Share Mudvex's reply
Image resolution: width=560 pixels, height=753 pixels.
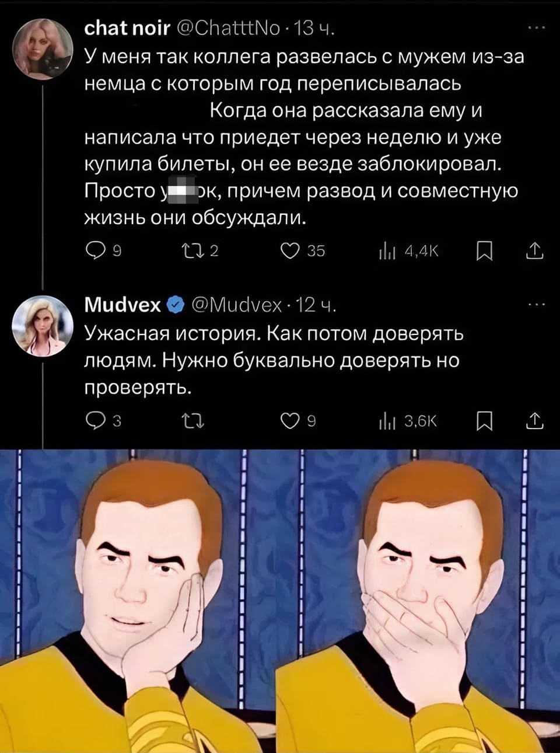(x=535, y=420)
